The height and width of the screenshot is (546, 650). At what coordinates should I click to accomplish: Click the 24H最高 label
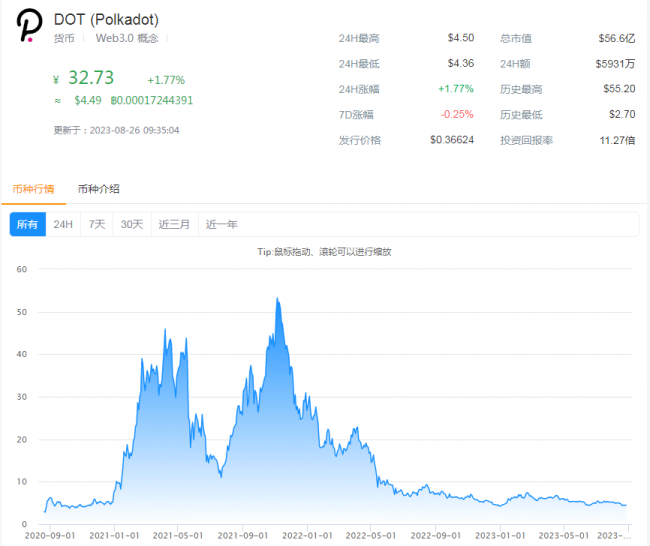point(359,39)
